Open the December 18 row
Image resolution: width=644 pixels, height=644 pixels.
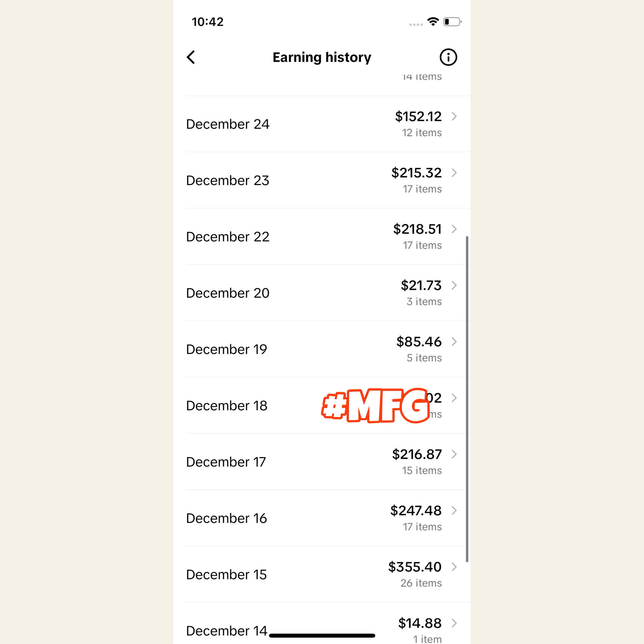coord(227,406)
